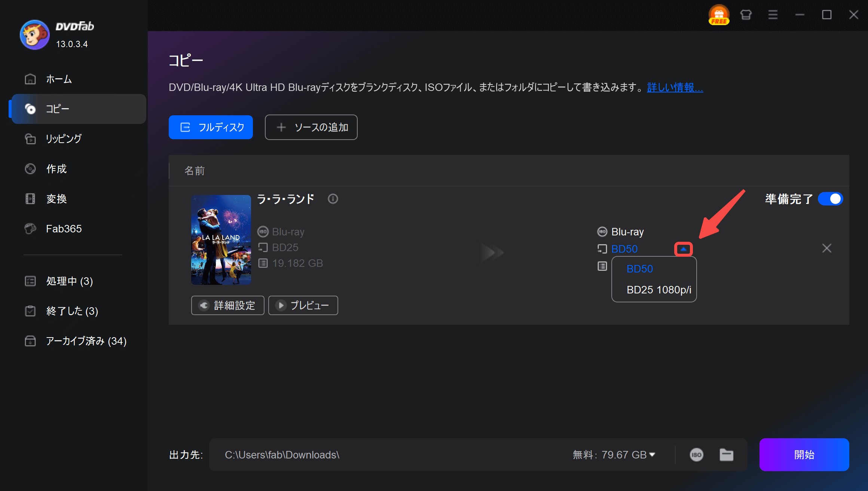Select ISO output icon at bottom
This screenshot has width=868, height=491.
point(696,455)
